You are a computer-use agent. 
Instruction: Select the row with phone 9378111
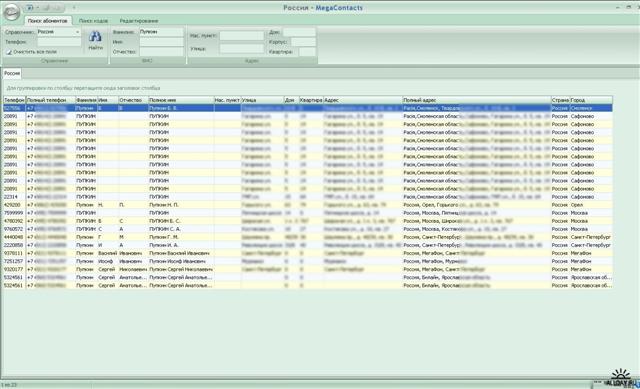(308, 253)
